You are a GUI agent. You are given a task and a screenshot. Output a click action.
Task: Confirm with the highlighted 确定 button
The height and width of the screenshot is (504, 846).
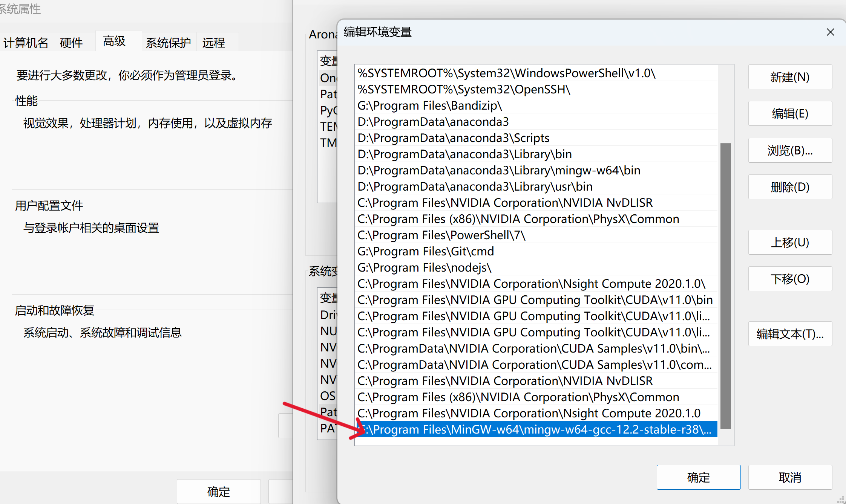pos(698,477)
